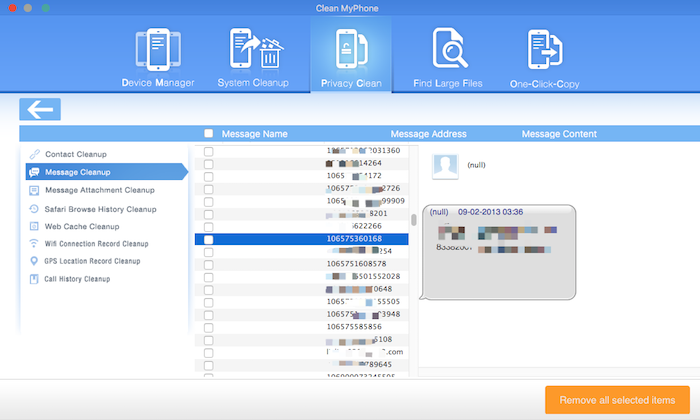Select message address 1065751608578

pyautogui.click(x=356, y=264)
